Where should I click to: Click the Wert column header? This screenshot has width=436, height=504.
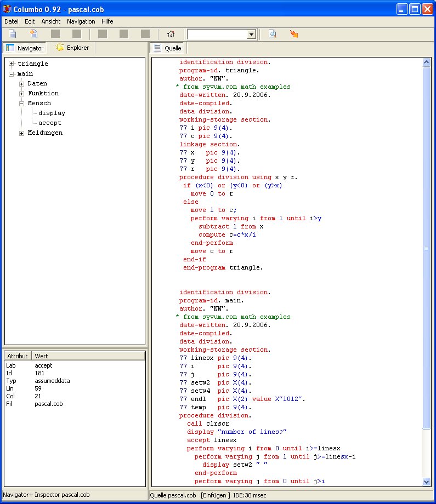[x=88, y=356]
